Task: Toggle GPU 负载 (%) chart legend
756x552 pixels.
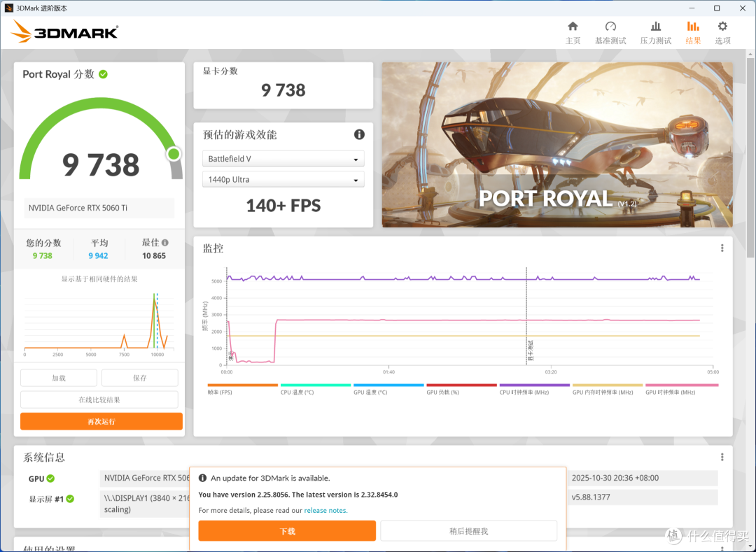Action: pyautogui.click(x=461, y=389)
